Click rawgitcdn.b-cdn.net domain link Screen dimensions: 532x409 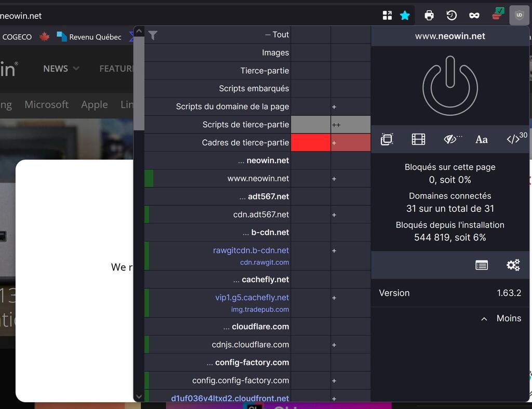(251, 250)
